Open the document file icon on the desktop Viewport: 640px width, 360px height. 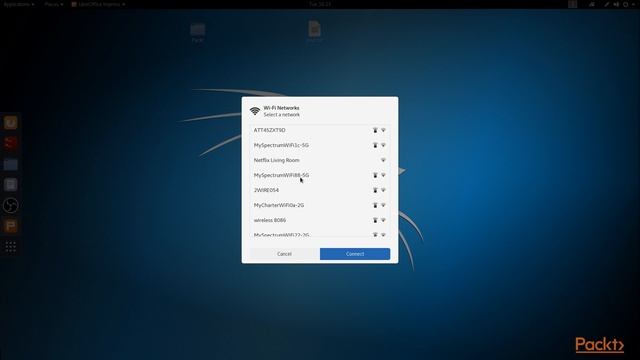click(314, 31)
